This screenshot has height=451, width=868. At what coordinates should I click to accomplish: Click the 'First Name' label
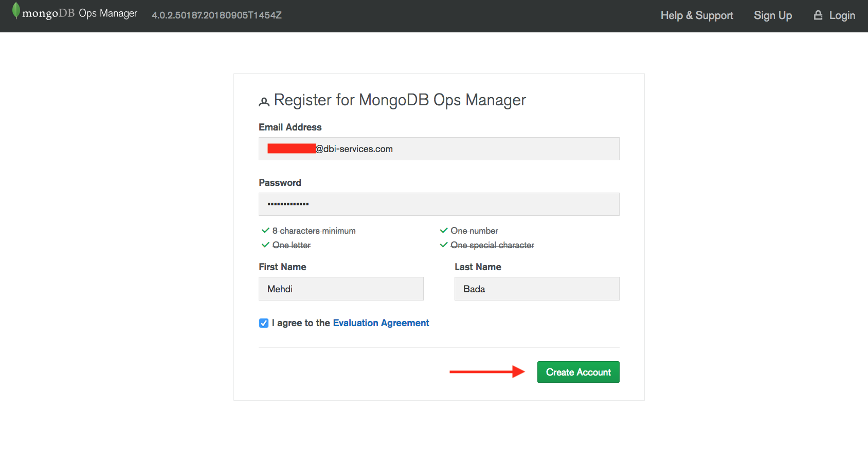pos(282,267)
